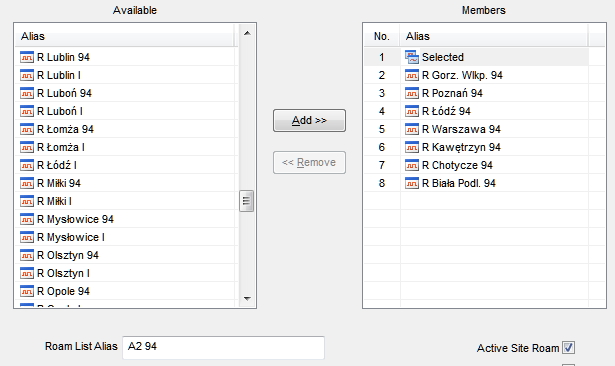Screen dimensions: 615x366
Task: Click the Roam List Alias input field
Action: [224, 347]
